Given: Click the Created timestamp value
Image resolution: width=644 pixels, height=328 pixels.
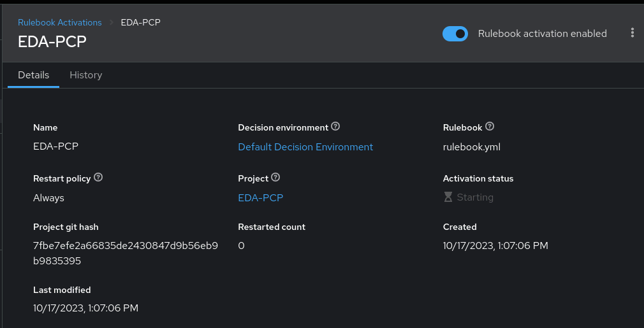Looking at the screenshot, I should (x=495, y=246).
